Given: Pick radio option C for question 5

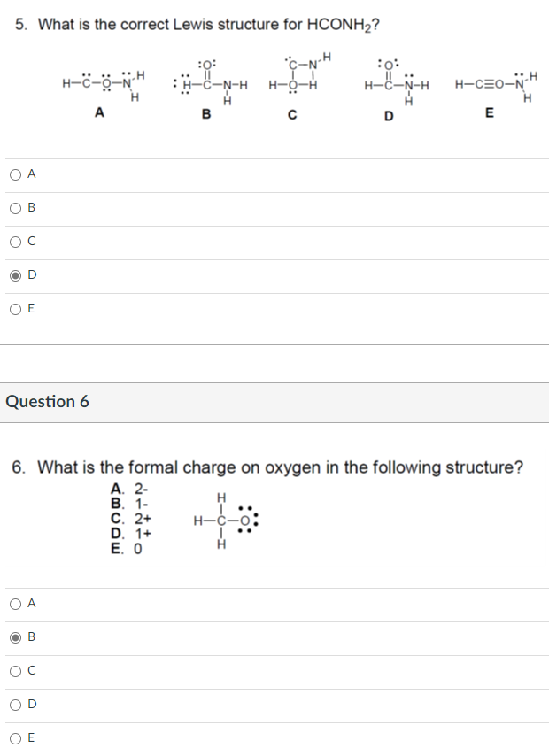Looking at the screenshot, I should tap(15, 242).
